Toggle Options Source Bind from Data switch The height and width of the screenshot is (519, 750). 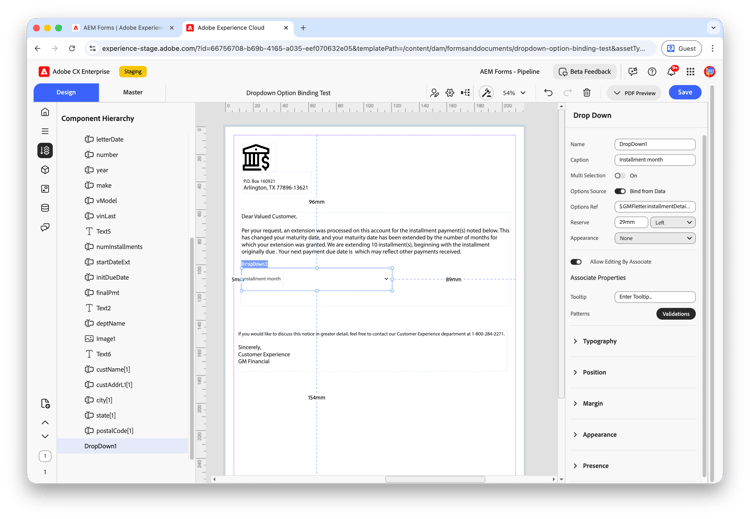[x=620, y=191]
